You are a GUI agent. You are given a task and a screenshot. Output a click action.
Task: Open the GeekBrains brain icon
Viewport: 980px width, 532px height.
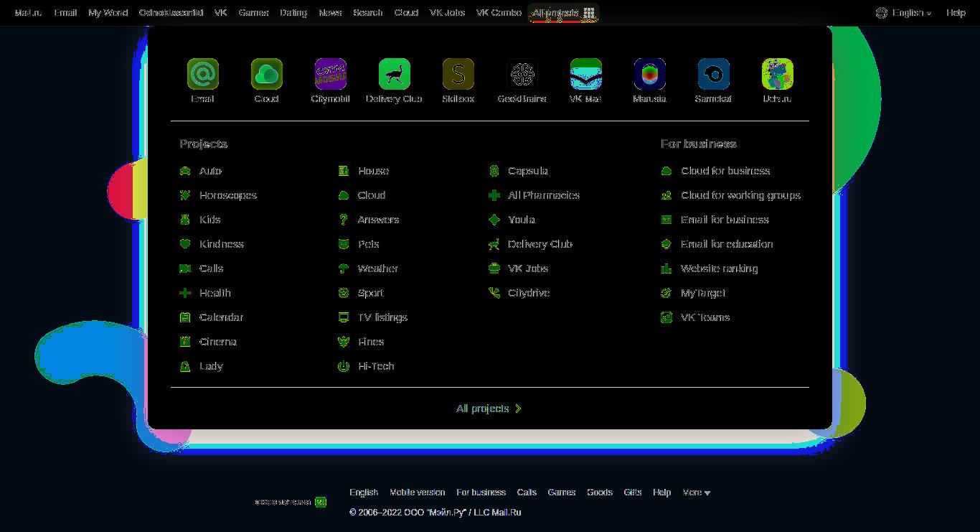(522, 74)
